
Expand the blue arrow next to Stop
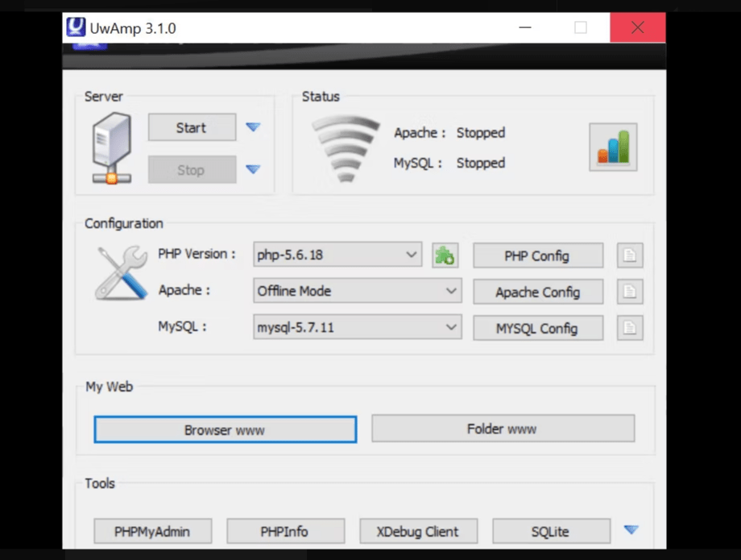click(253, 169)
